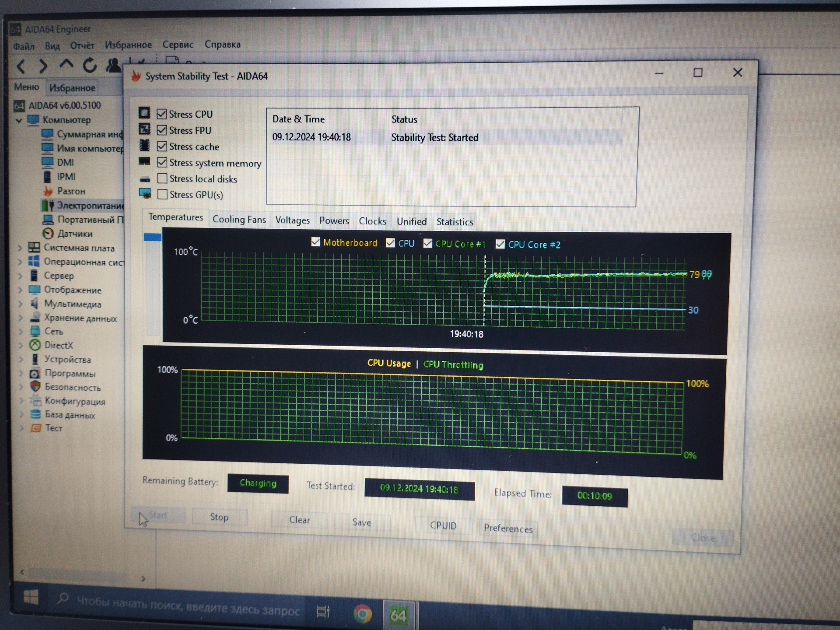Switch to the Statistics tab
Screen dimensions: 840x630
(x=455, y=222)
